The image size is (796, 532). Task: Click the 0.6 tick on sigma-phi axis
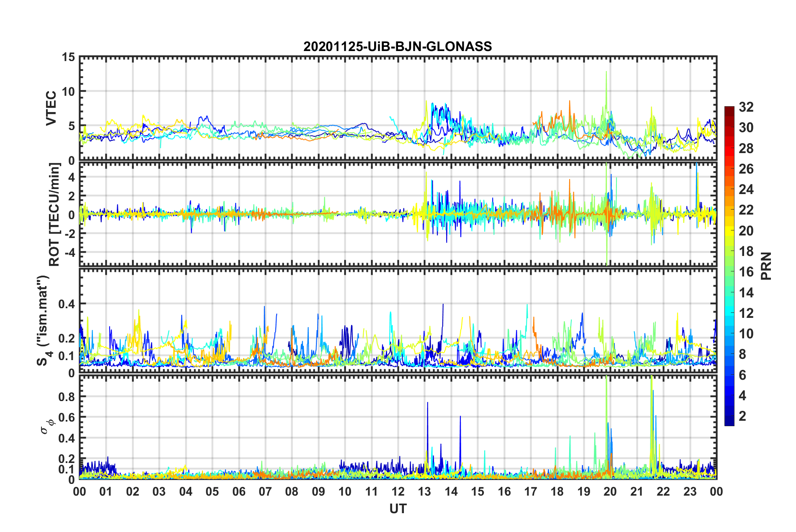tap(67, 417)
